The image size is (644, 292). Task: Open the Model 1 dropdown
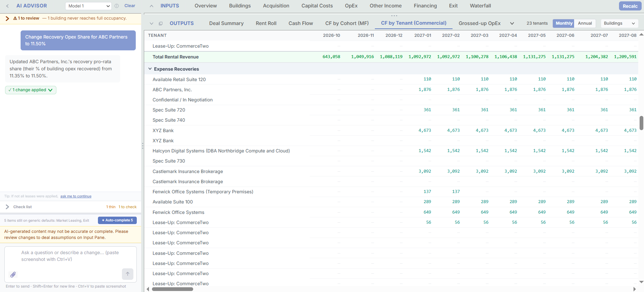88,6
